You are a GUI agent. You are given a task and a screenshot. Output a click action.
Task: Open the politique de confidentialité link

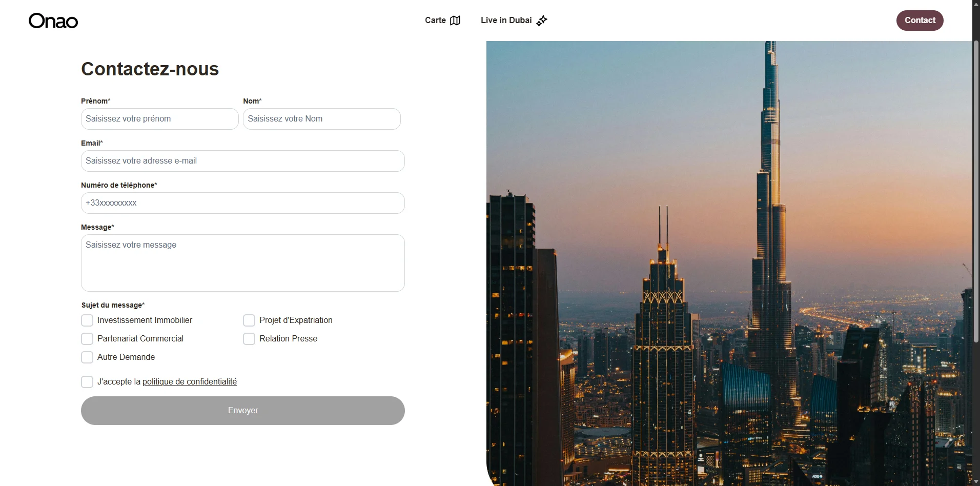click(190, 382)
